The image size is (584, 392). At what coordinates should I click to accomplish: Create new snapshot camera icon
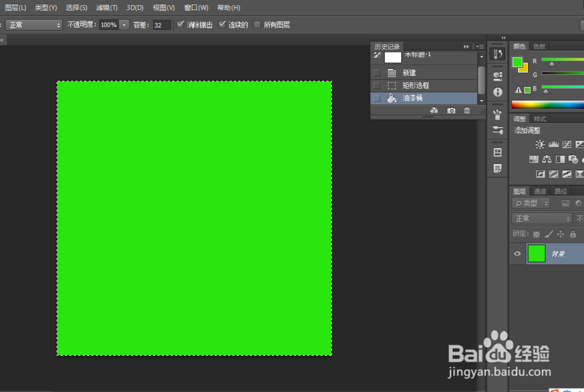(x=451, y=110)
